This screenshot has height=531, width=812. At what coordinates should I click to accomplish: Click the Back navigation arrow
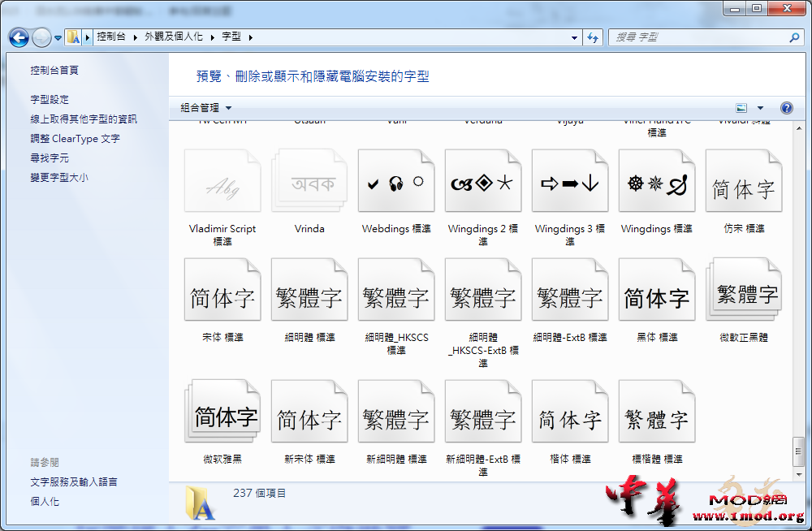[x=18, y=37]
